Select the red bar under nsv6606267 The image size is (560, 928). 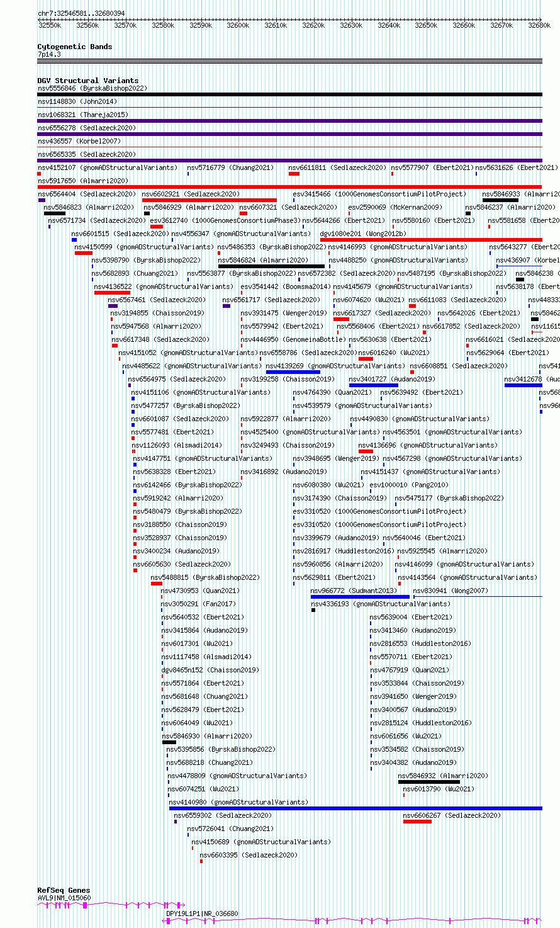coord(417,822)
